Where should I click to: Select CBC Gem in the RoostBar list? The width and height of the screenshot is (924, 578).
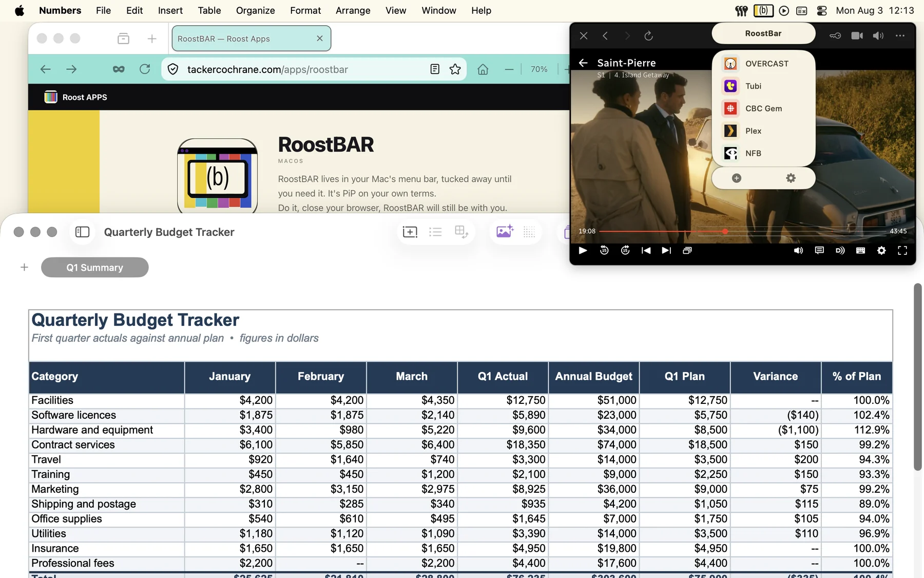point(763,108)
